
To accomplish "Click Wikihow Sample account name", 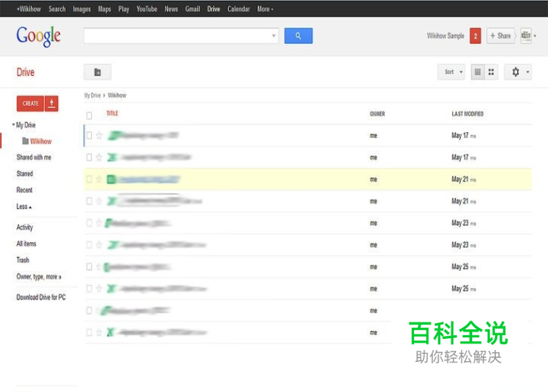I will (x=446, y=36).
